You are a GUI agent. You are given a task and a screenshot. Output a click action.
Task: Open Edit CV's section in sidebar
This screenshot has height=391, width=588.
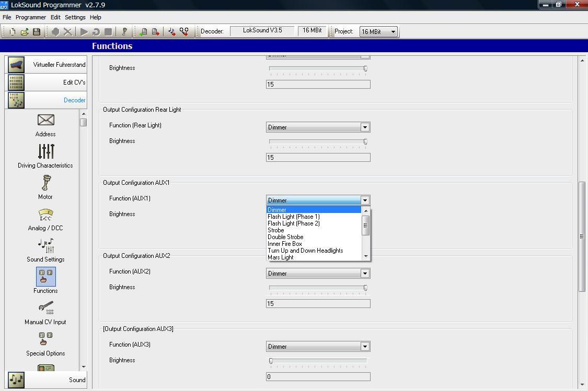pos(47,82)
